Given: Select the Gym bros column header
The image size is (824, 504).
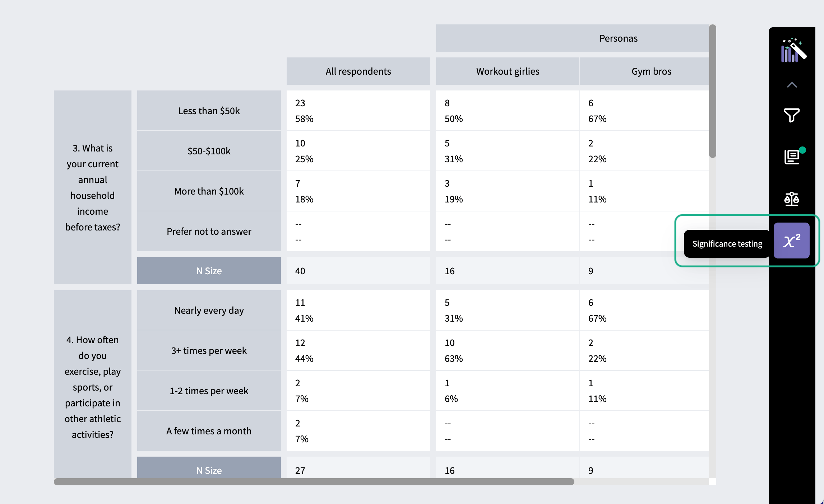Looking at the screenshot, I should 651,71.
